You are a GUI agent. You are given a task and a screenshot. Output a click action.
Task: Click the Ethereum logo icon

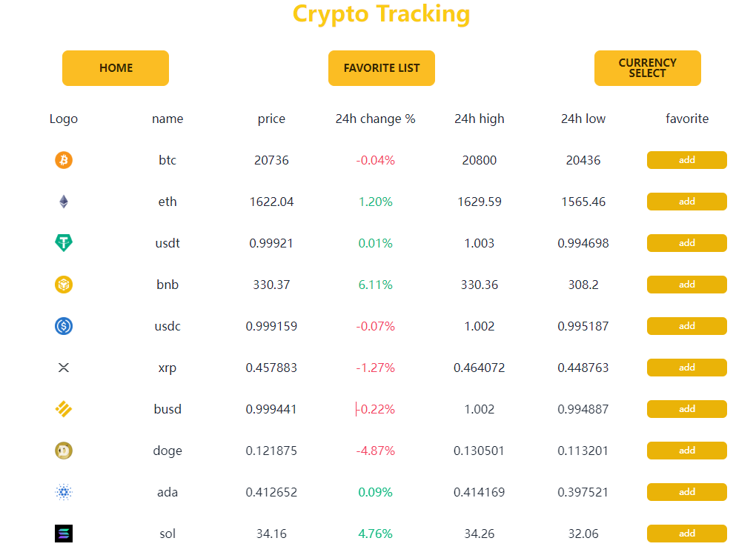pyautogui.click(x=63, y=201)
